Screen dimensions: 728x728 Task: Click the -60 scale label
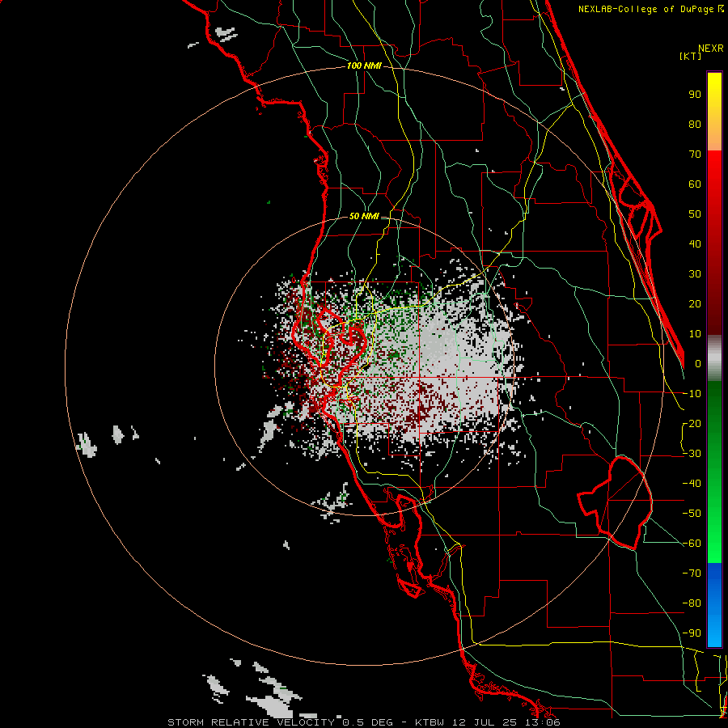click(692, 544)
